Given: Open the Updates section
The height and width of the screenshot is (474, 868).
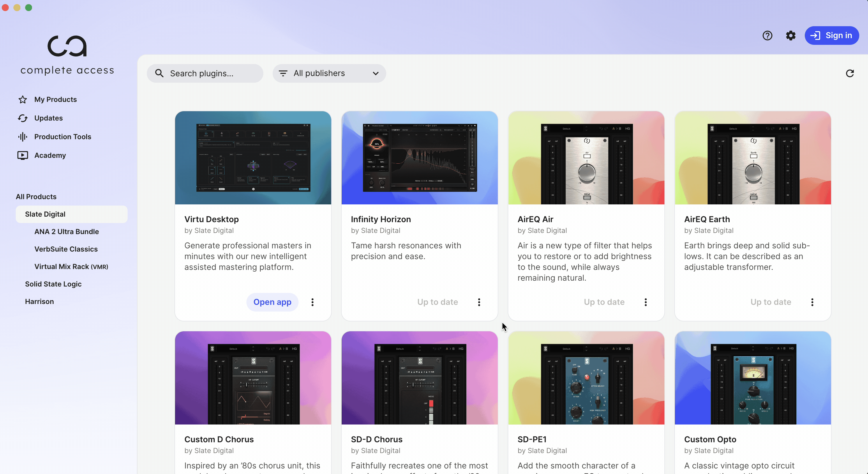Looking at the screenshot, I should click(49, 118).
